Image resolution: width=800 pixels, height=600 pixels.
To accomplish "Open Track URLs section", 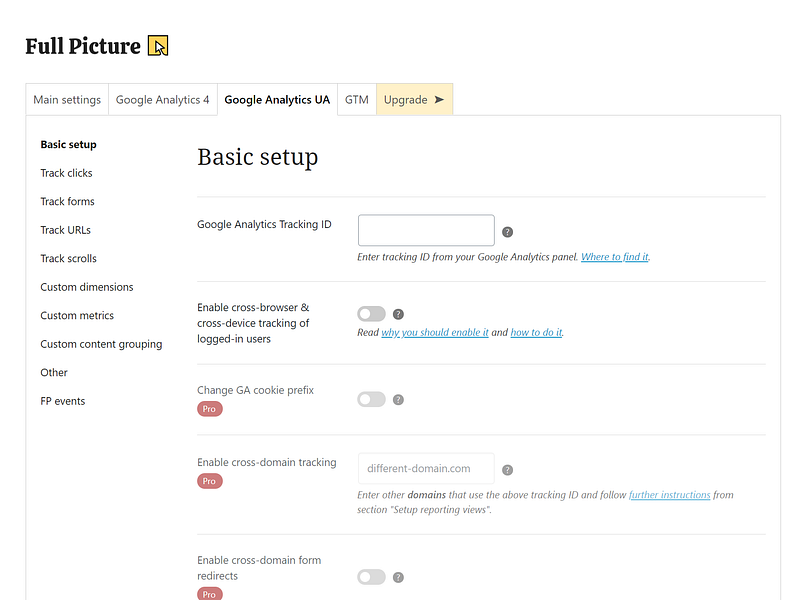I will click(x=65, y=230).
